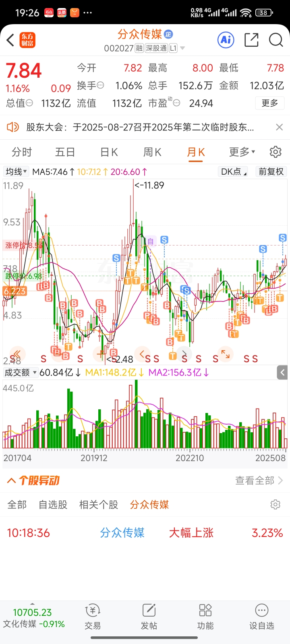Tap the speaker announcement icon
This screenshot has height=644, width=290.
(x=13, y=127)
